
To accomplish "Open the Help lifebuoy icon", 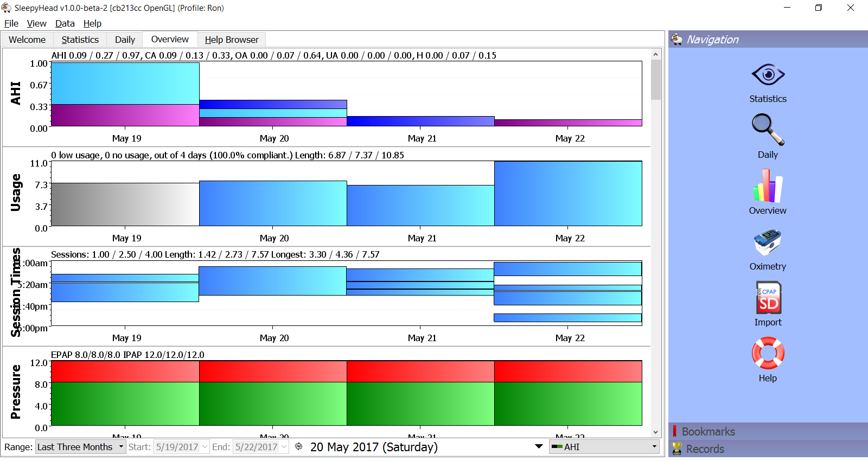I will 768,353.
